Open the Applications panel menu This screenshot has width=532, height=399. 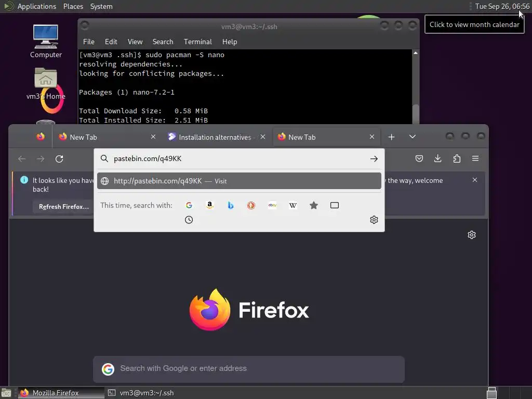pos(37,6)
